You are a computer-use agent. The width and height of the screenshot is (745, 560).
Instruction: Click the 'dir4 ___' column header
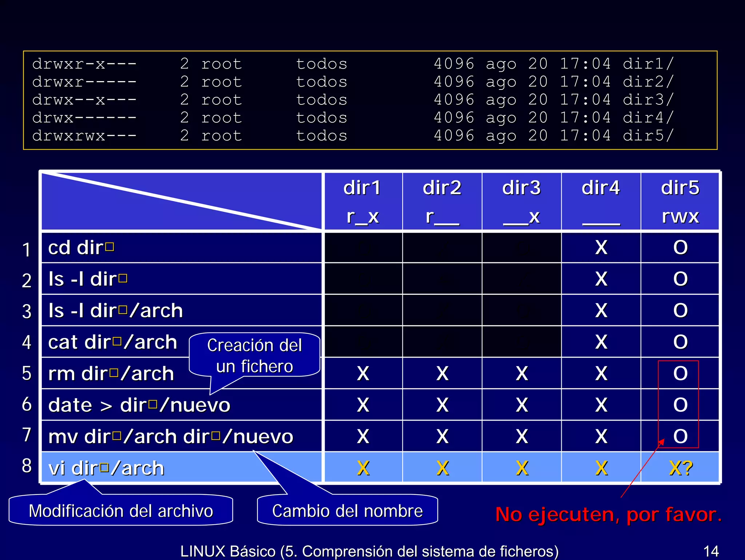coord(601,201)
